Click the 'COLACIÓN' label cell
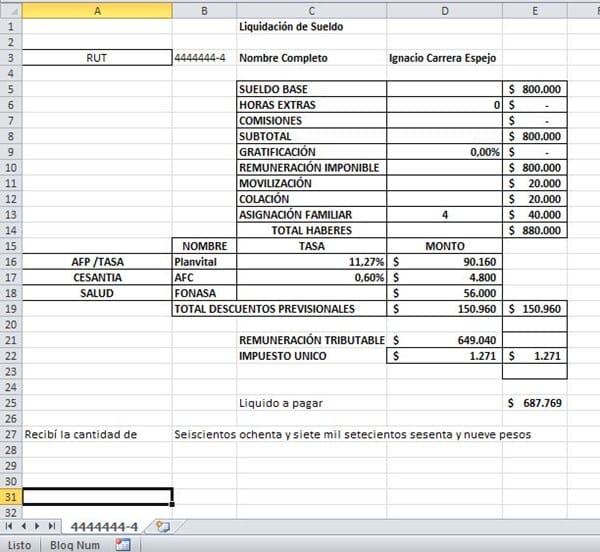 (311, 199)
